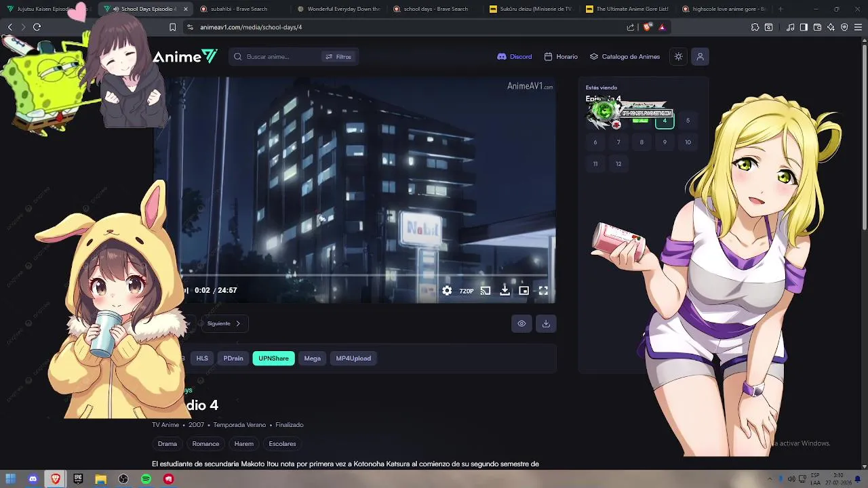Viewport: 868px width, 488px height.
Task: Toggle the browser sidebar panel
Action: pyautogui.click(x=804, y=27)
